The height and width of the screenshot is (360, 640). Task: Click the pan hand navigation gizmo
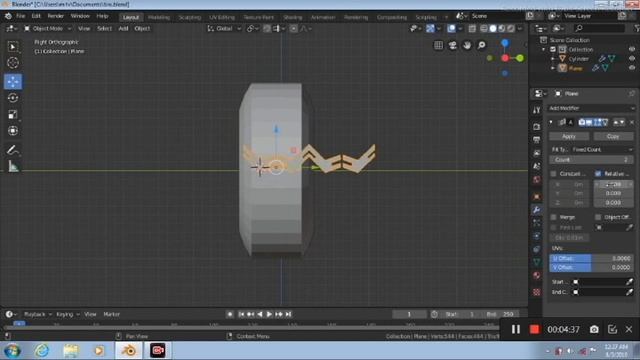(x=467, y=45)
